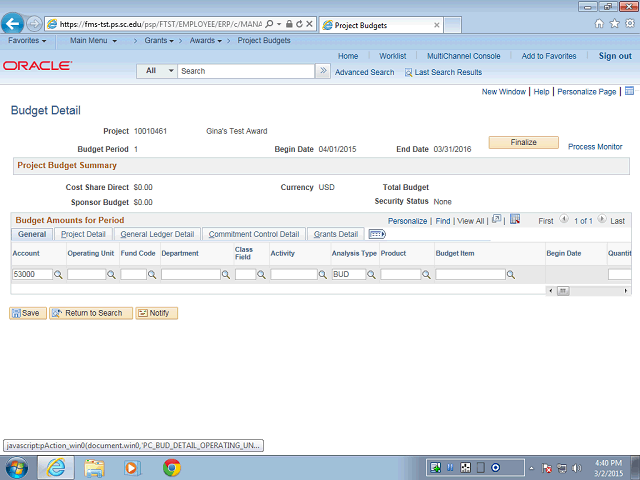Switch to the Project Detail tab
640x480 pixels.
[x=83, y=234]
